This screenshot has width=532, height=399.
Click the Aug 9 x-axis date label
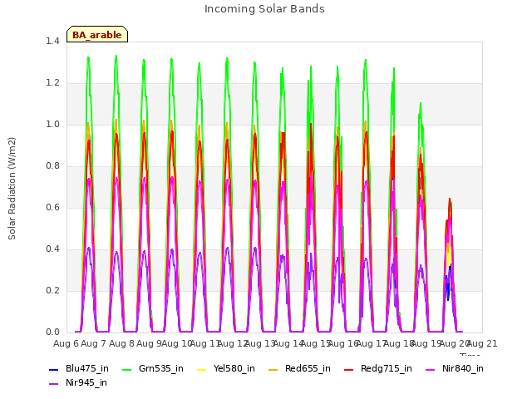149,343
